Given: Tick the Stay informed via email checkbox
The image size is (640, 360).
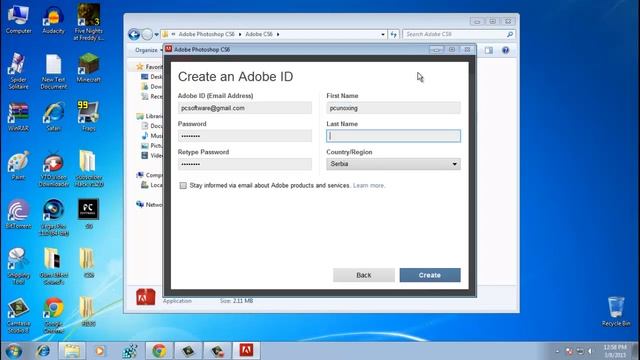Looking at the screenshot, I should click(183, 186).
